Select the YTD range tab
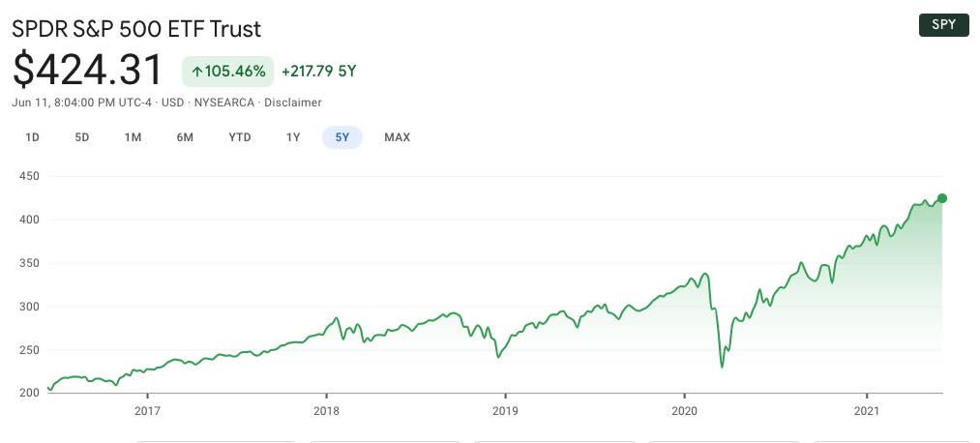The image size is (980, 443). tap(240, 137)
